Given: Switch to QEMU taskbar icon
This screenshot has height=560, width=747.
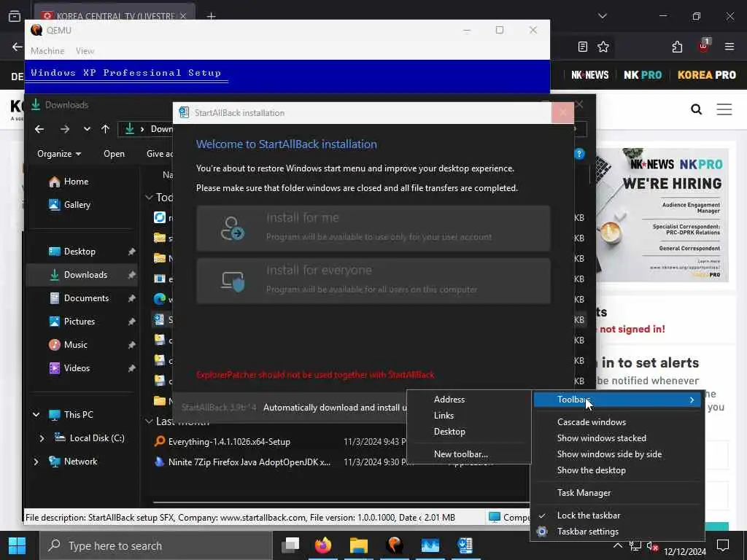Looking at the screenshot, I should 395,545.
